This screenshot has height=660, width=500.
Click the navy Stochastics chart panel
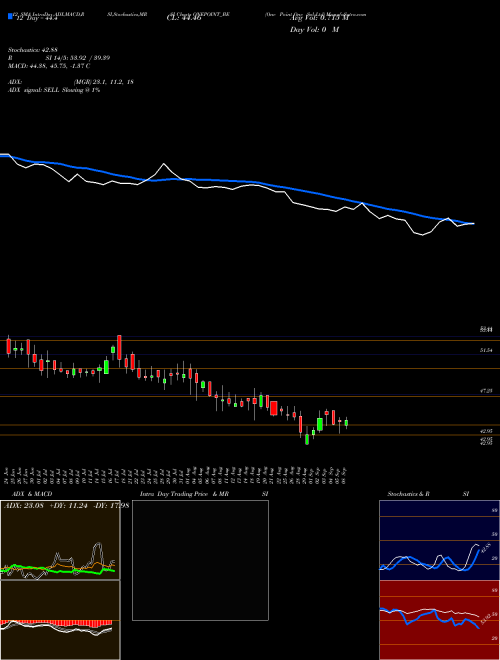(439, 540)
